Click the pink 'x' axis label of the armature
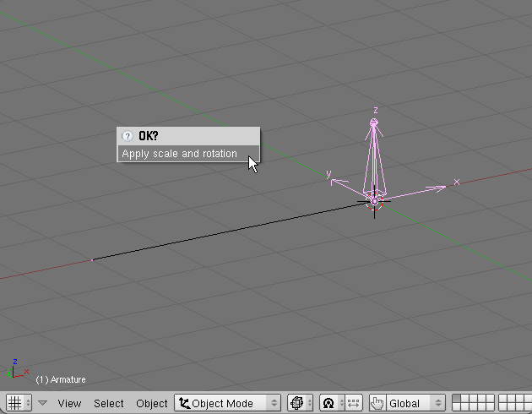 pyautogui.click(x=457, y=182)
